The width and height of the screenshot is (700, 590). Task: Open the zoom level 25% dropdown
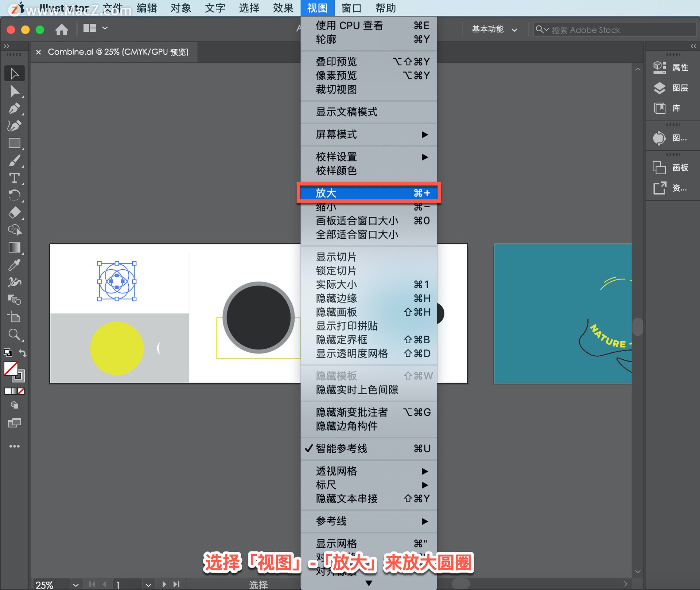click(x=75, y=585)
